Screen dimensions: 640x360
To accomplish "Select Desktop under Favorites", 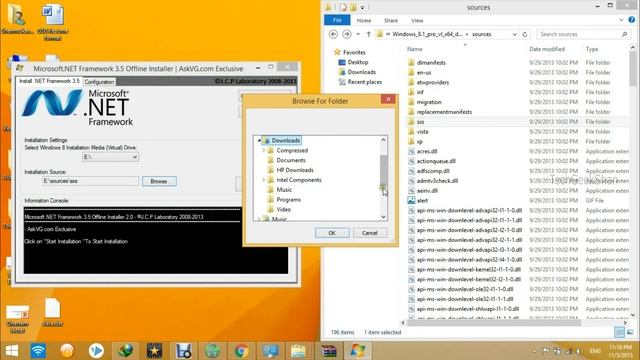I will pos(358,62).
